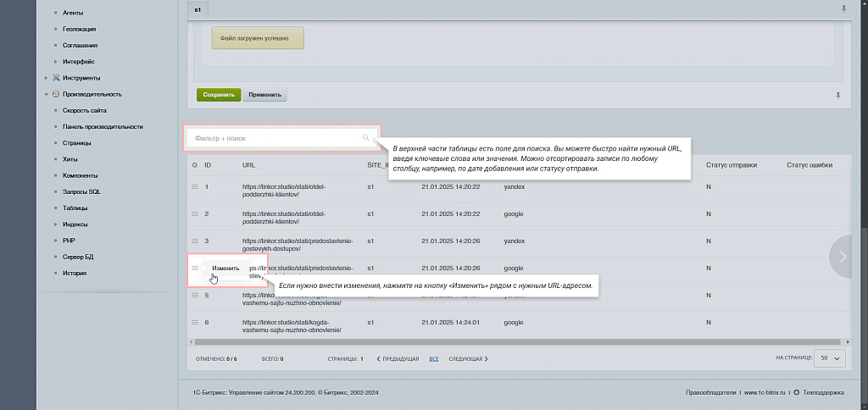868x410 pixels.
Task: Open Запросы SQL in the sidebar
Action: (81, 192)
